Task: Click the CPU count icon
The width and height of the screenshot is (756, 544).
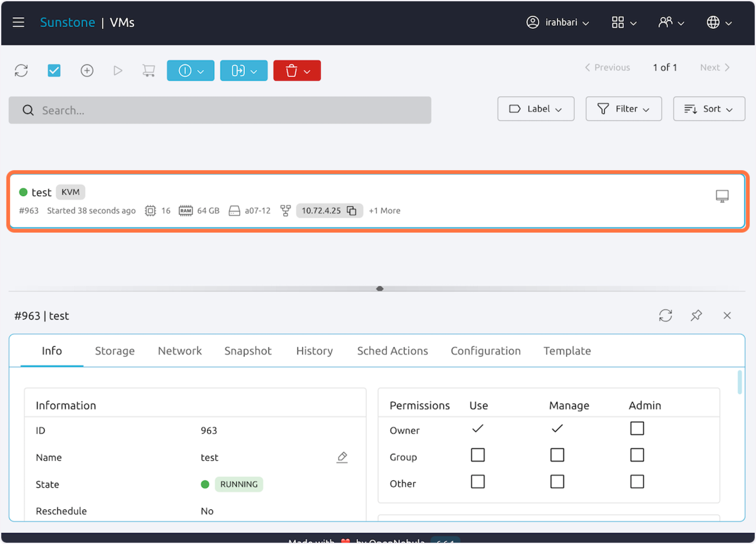Action: click(150, 211)
